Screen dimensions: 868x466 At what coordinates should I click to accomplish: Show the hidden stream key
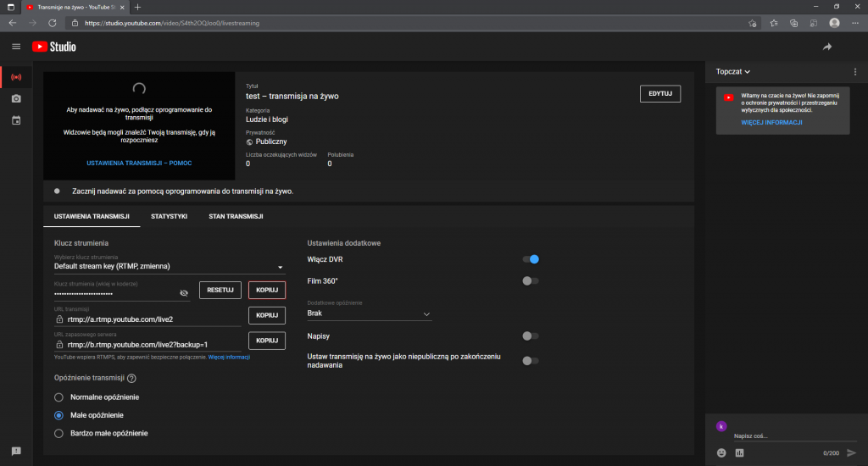click(x=184, y=292)
